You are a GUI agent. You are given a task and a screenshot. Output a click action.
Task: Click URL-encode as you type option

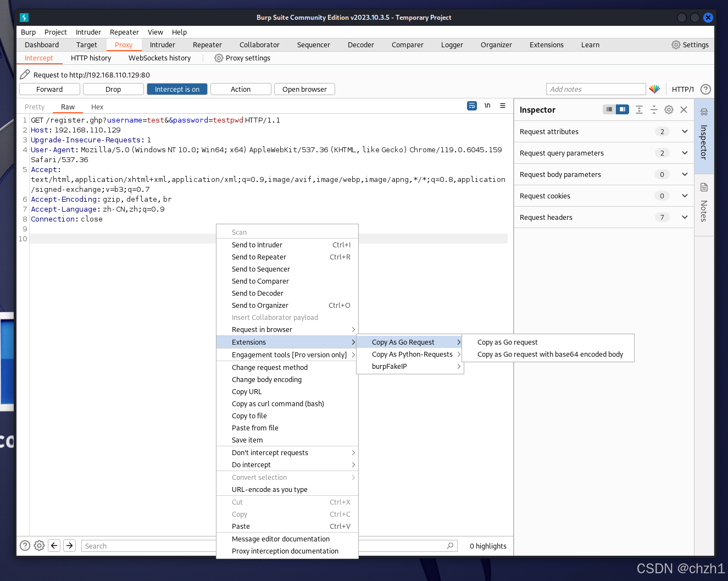[287, 490]
